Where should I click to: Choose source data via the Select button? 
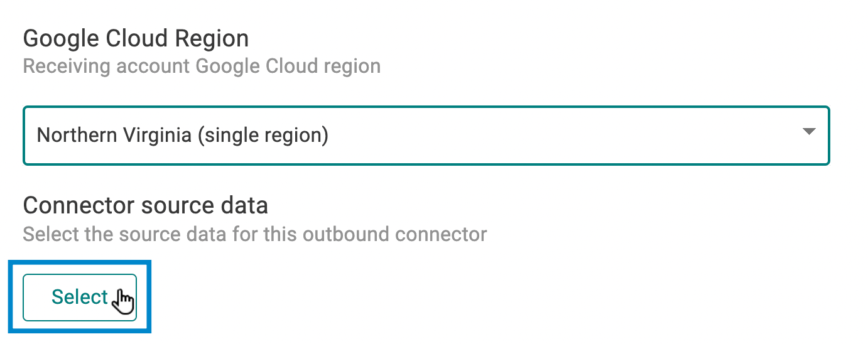coord(80,297)
